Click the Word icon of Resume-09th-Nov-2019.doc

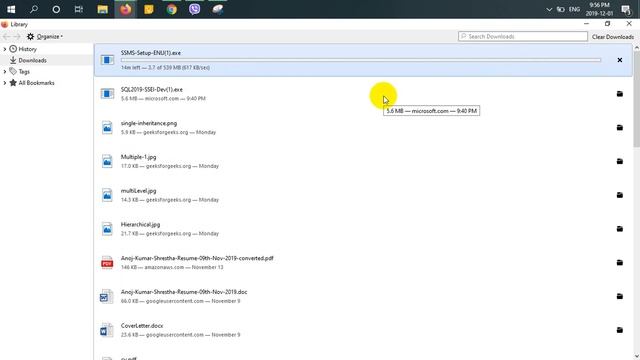[x=107, y=296]
